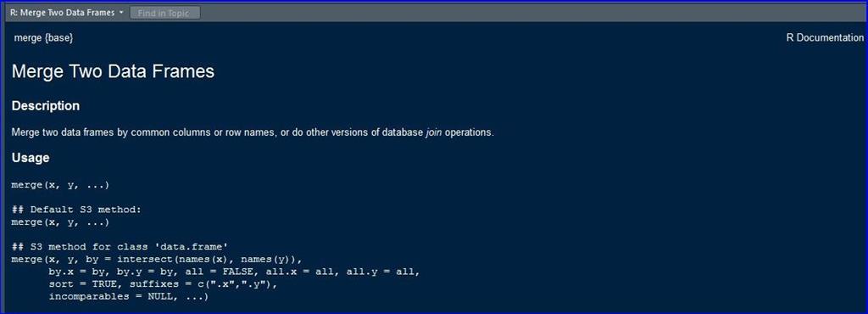Click the italic word 'join' in the description
The height and width of the screenshot is (314, 868).
coord(435,133)
